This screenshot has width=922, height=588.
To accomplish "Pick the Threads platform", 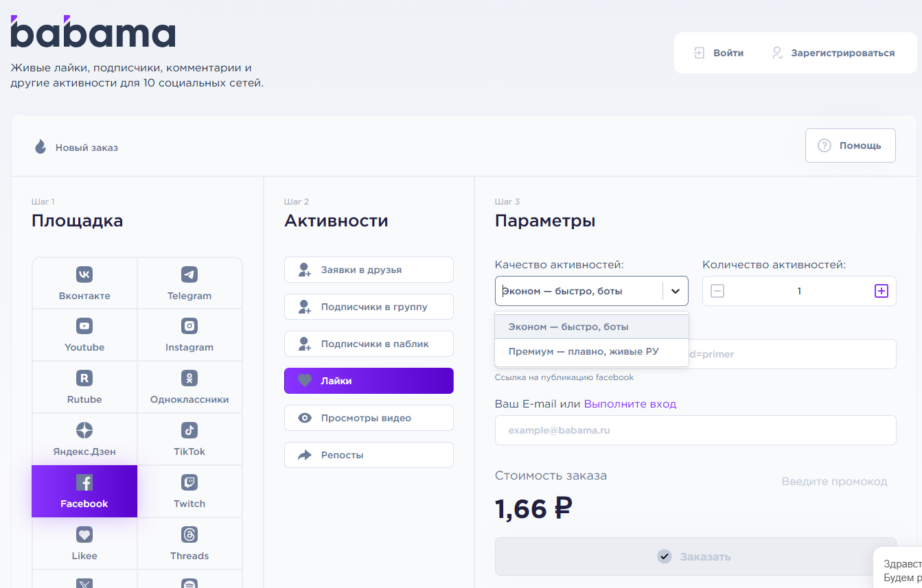I will click(x=189, y=543).
